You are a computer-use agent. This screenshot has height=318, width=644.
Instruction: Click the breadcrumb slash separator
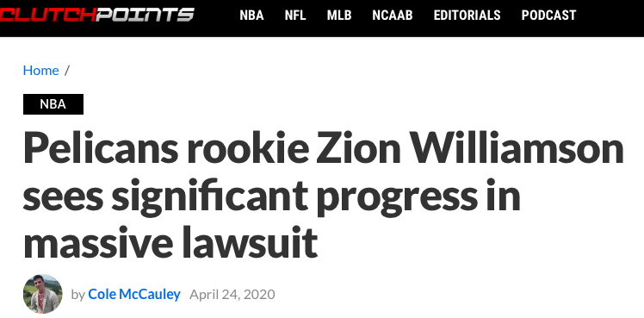[67, 71]
